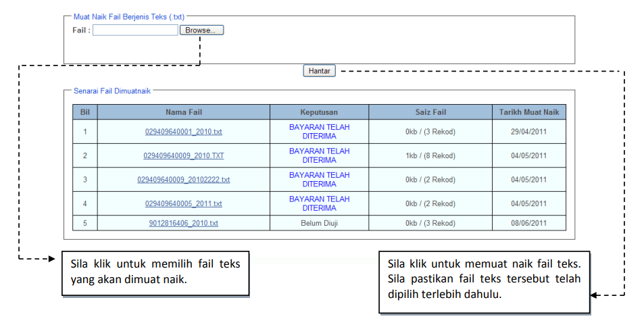Open file 029409640001_2010.txt link

(x=184, y=132)
